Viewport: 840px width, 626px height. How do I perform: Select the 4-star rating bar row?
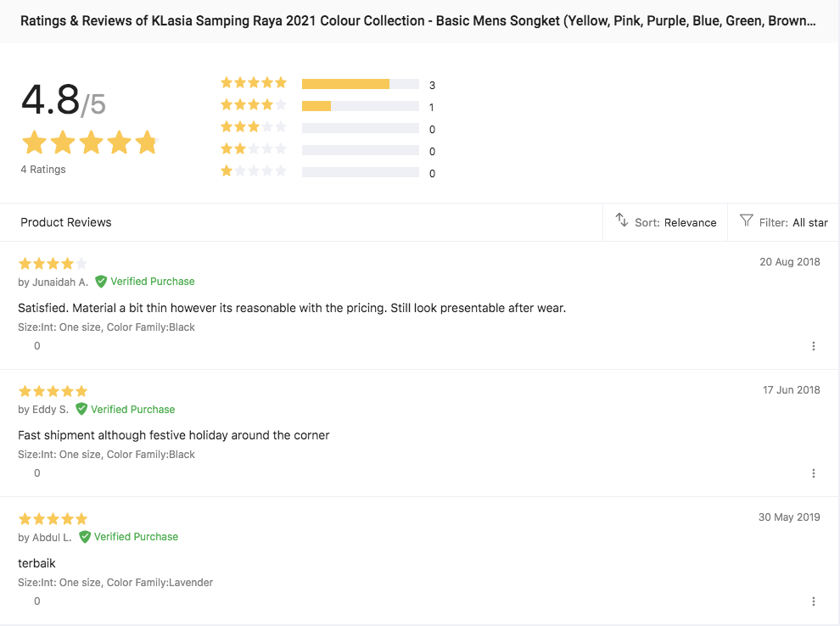328,106
